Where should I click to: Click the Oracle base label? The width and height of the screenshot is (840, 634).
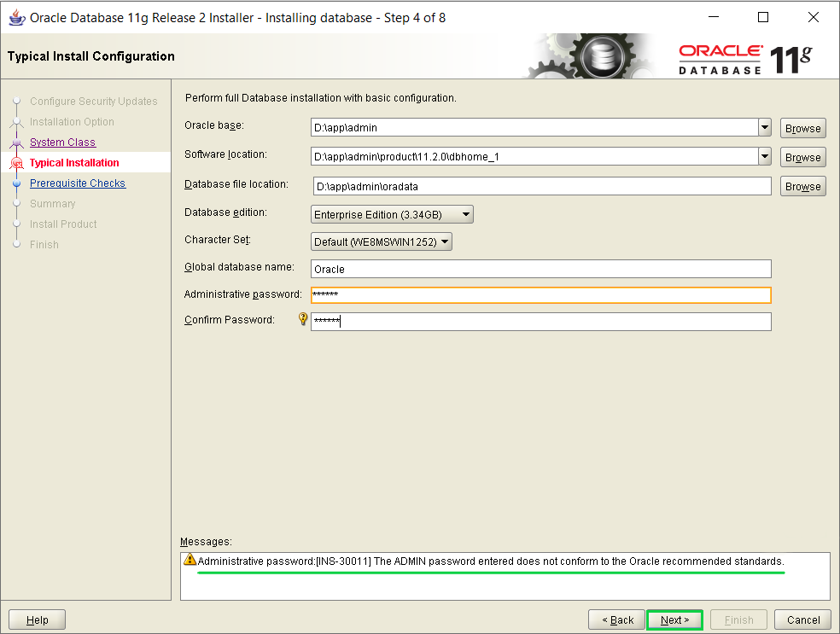213,125
